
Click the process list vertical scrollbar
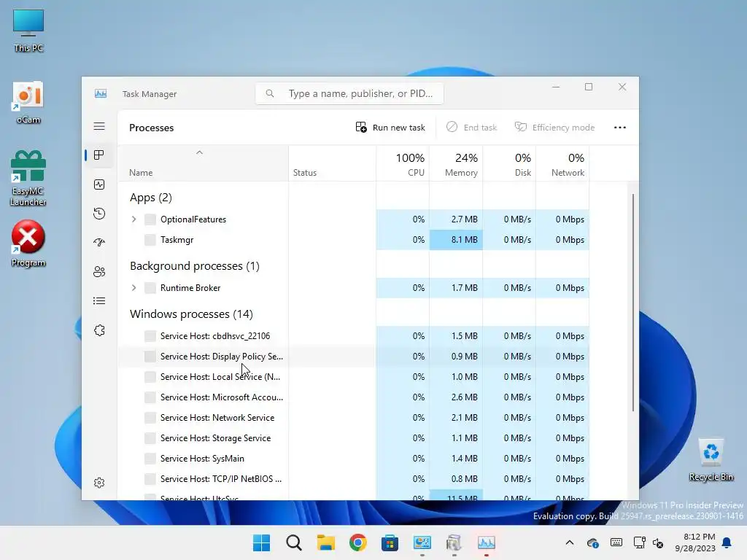coord(633,303)
